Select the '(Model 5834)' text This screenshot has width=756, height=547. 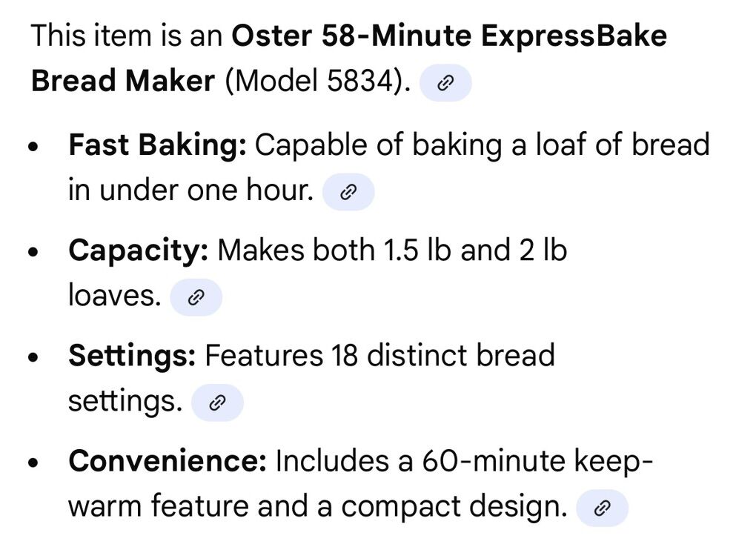coord(318,81)
